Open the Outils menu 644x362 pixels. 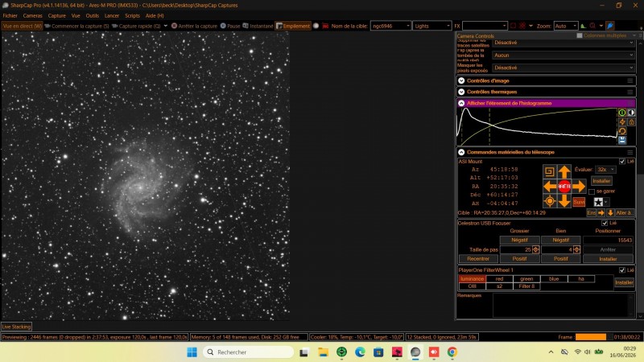[92, 15]
